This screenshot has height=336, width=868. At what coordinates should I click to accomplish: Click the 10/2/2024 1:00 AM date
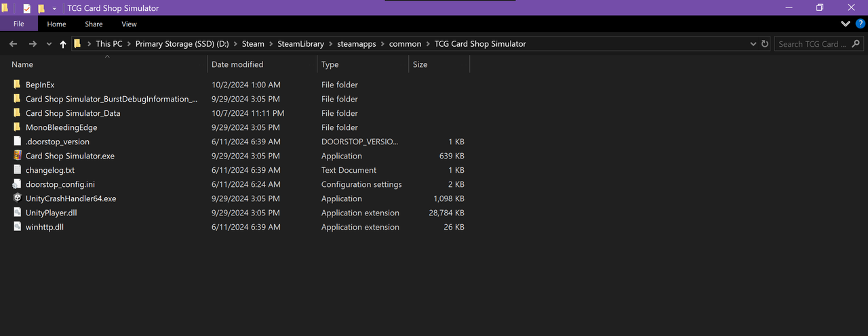point(245,85)
